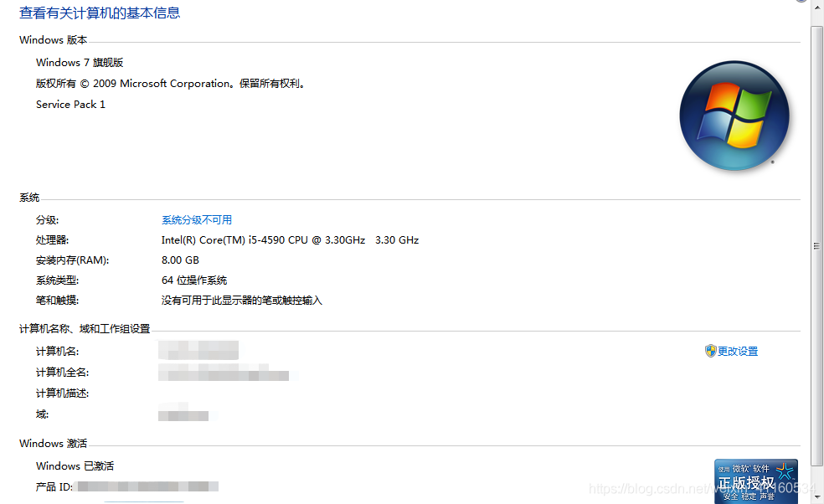824x504 pixels.
Task: Click the vertical scrollbar down arrow
Action: click(816, 496)
